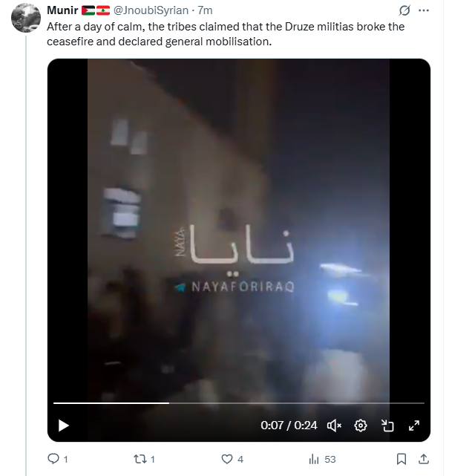Seek along the video progress bar
449x476 pixels.
(239, 403)
